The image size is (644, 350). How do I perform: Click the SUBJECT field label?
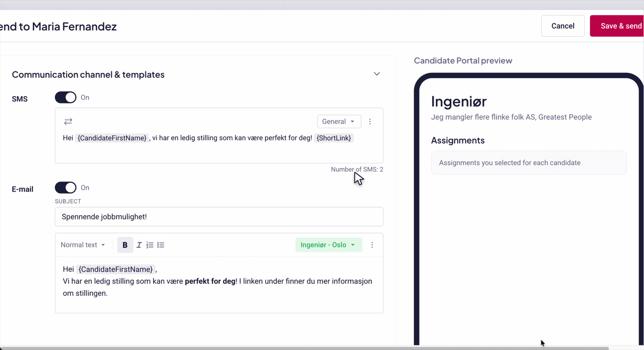click(x=68, y=201)
